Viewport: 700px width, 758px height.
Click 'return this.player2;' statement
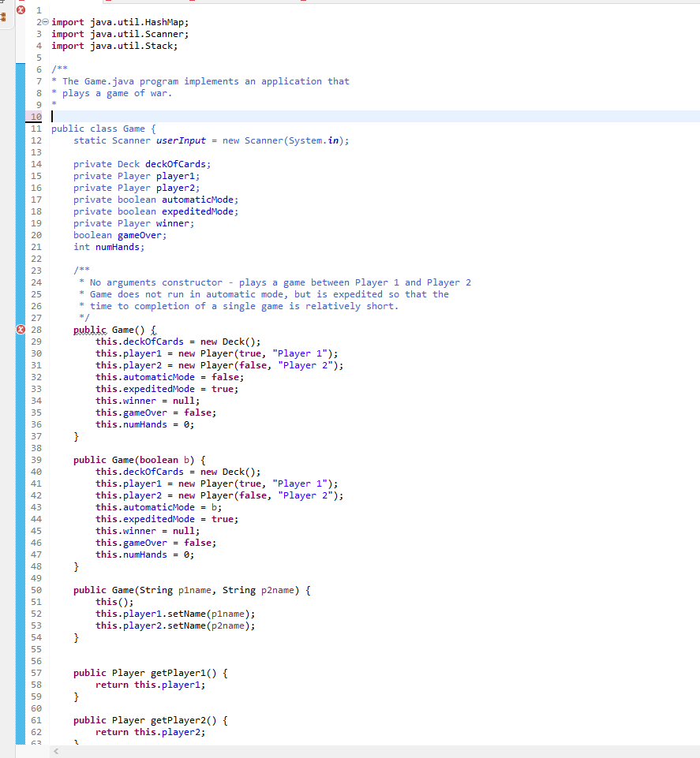[x=151, y=733]
